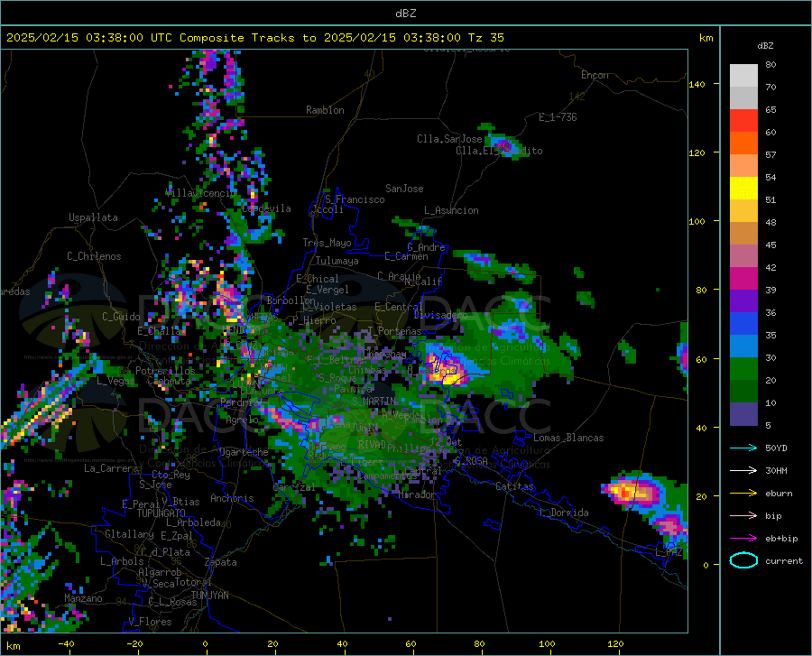812x656 pixels.
Task: Click the 'La_Carrera' map label
Action: [111, 468]
